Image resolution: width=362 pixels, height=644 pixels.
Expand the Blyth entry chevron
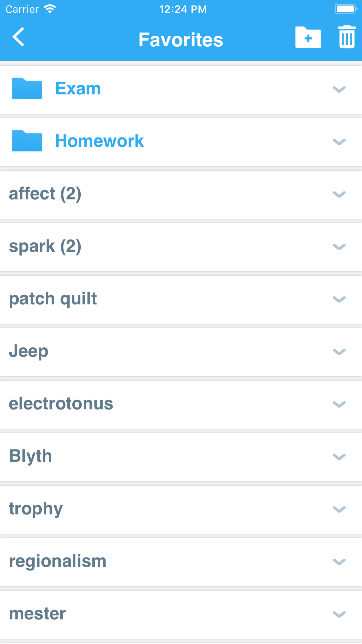339,457
